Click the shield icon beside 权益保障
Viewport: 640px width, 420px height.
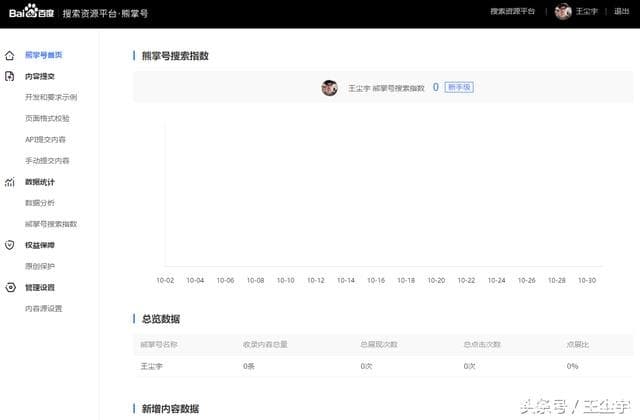click(x=9, y=245)
